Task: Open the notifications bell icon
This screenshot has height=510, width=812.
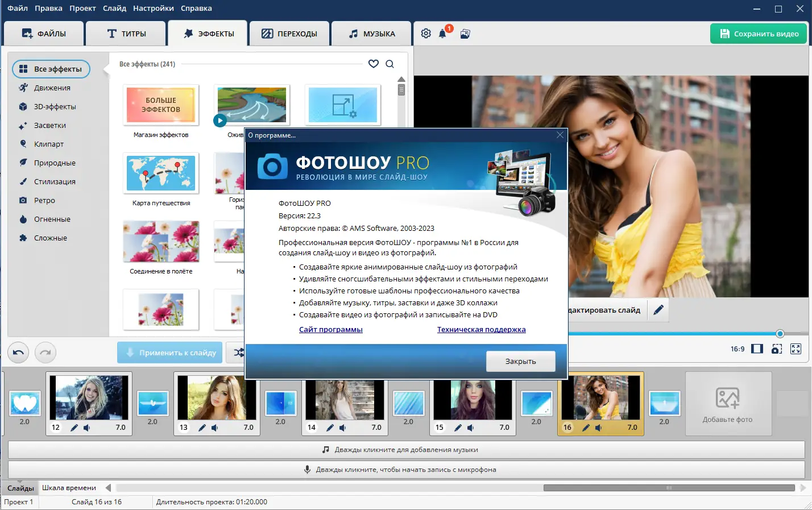Action: [442, 34]
